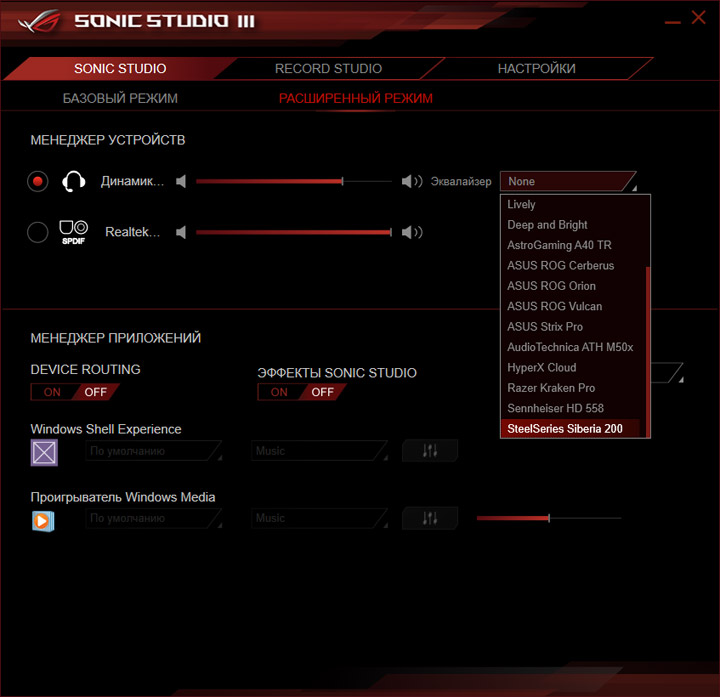Choose HyperX Cloud preset
The height and width of the screenshot is (697, 720).
click(574, 367)
